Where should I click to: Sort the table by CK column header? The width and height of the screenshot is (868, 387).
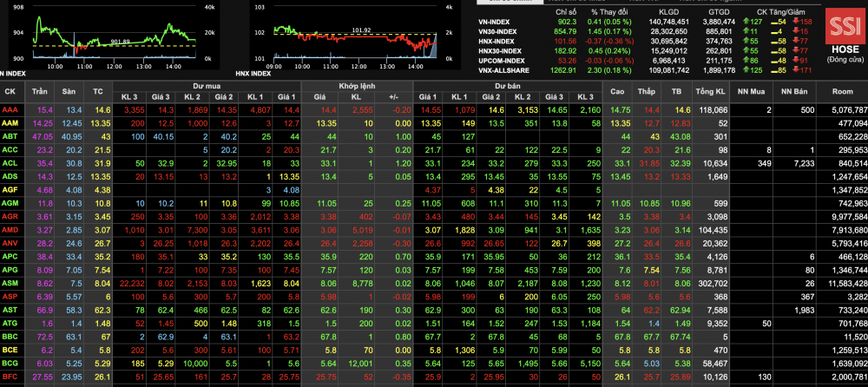10,91
